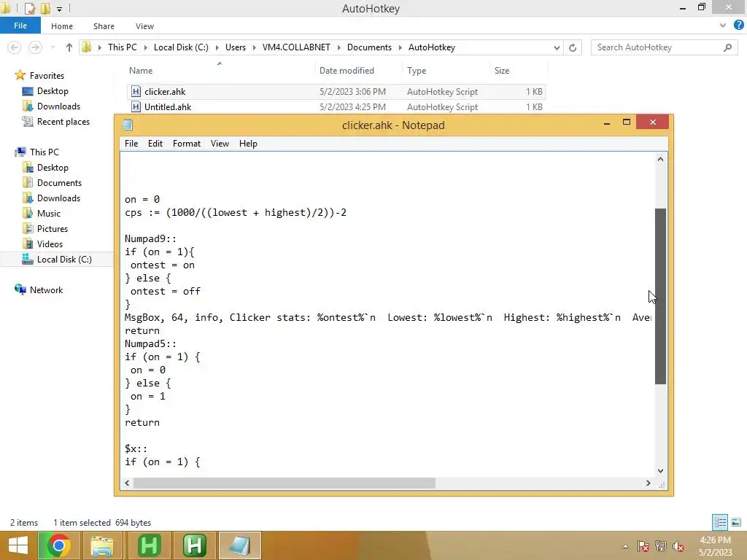Open Notepad's Edit menu
Viewport: 747px width, 560px height.
coord(155,144)
